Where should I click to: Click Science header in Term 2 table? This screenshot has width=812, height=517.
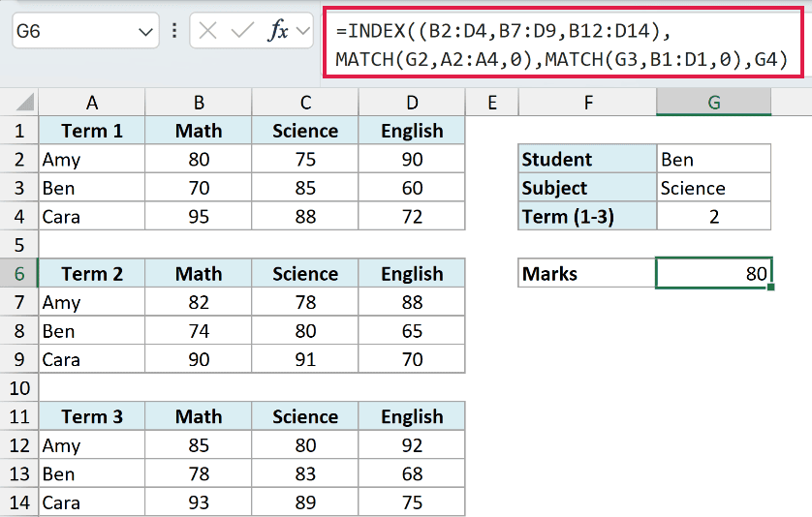click(x=305, y=273)
